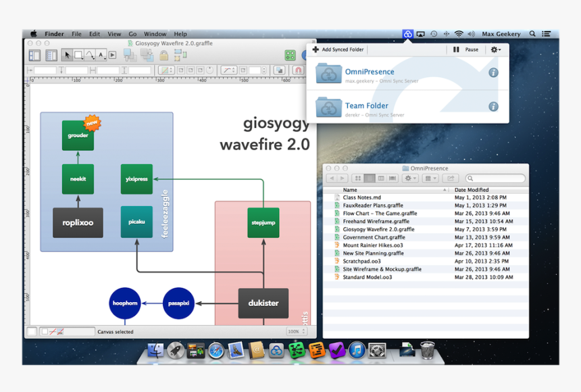Open the OmniPresence synced folder entry
Image resolution: width=581 pixels, height=392 pixels.
coord(407,74)
